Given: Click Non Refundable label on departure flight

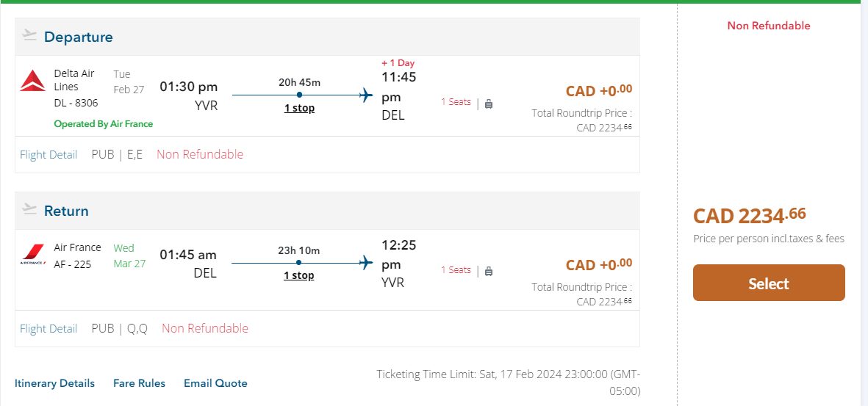Looking at the screenshot, I should pos(200,154).
